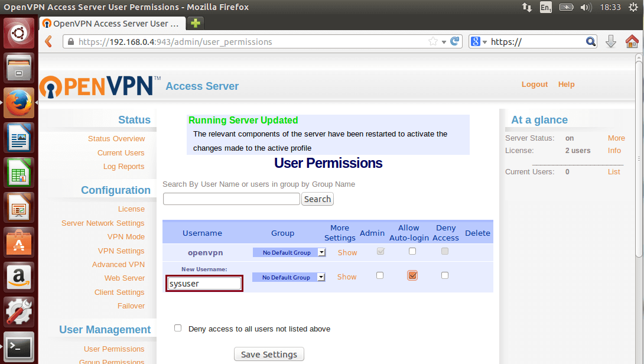Screen dimensions: 644x364
Task: Open Web Server settings page
Action: point(125,278)
